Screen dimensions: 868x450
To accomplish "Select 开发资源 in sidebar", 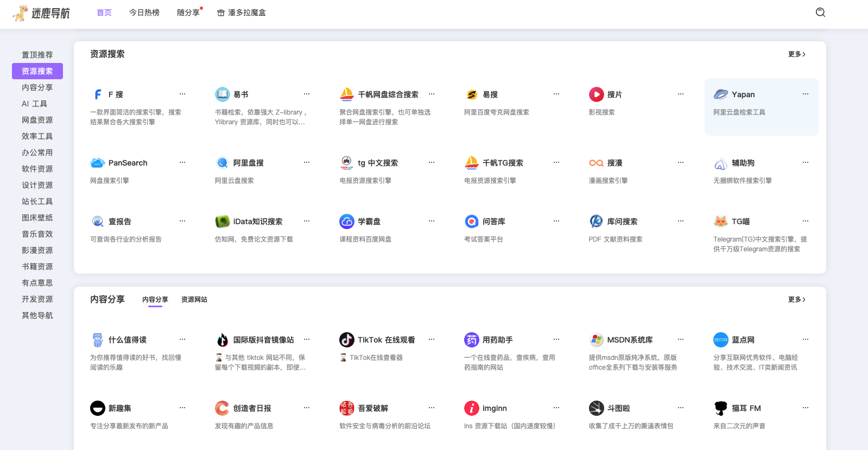I will [x=37, y=299].
